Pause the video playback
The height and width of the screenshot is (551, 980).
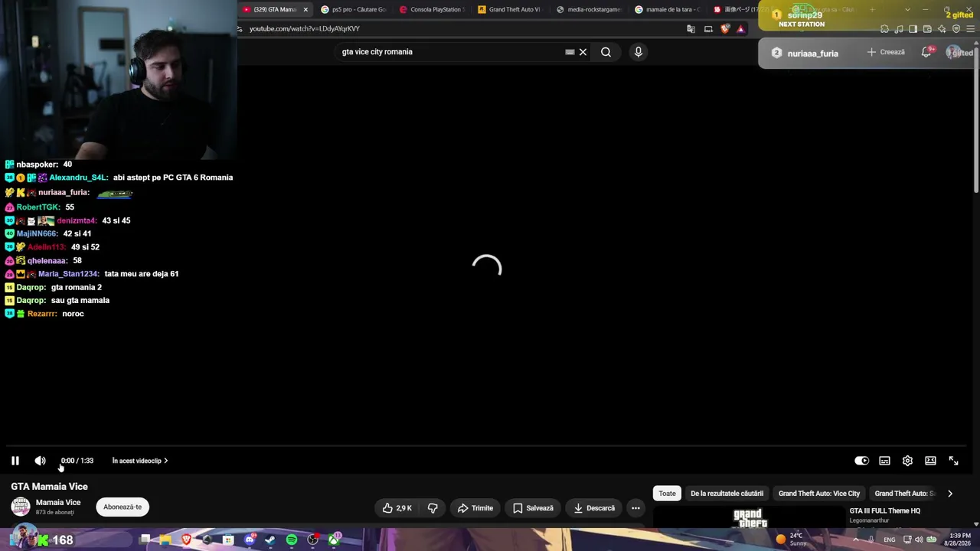15,461
